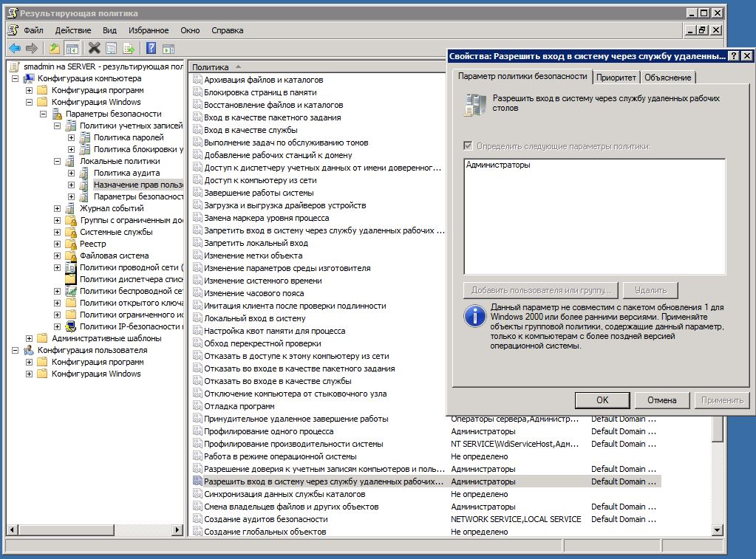Select Администраторы entry in the dialog list
The width and height of the screenshot is (756, 559).
click(x=498, y=165)
